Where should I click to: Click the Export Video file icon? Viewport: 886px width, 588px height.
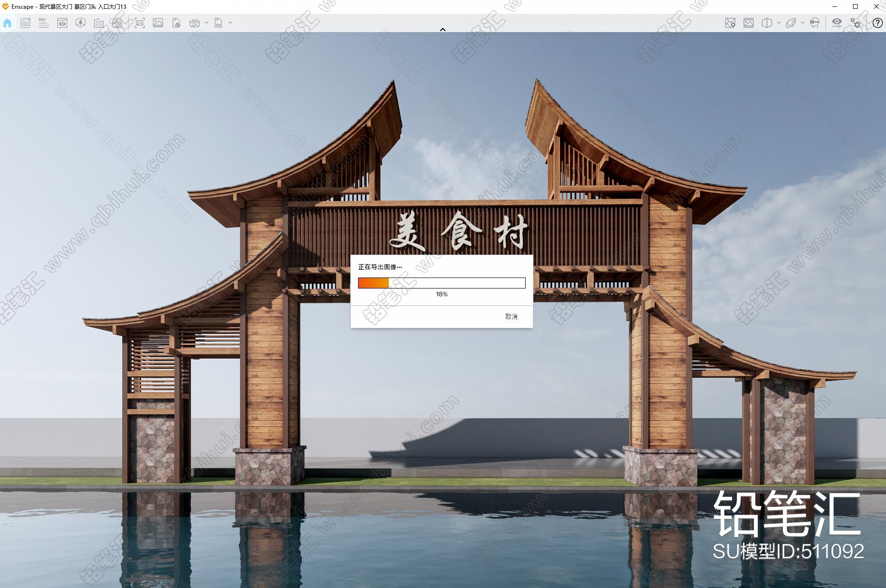click(x=176, y=23)
